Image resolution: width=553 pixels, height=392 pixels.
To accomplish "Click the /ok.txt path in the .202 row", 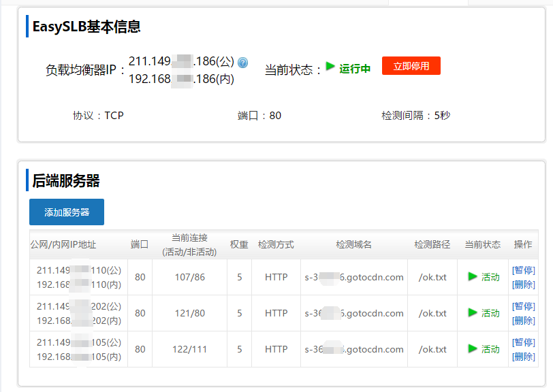I will [432, 313].
